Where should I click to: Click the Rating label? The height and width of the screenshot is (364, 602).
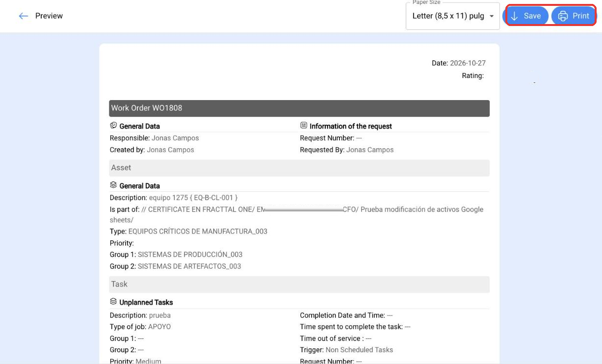473,76
